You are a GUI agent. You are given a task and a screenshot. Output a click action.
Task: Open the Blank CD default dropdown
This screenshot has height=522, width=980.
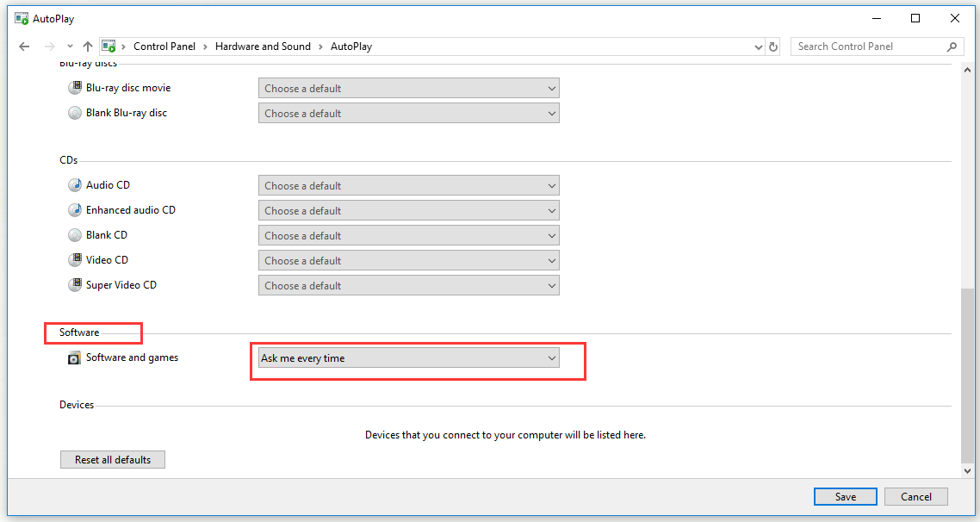(x=408, y=235)
